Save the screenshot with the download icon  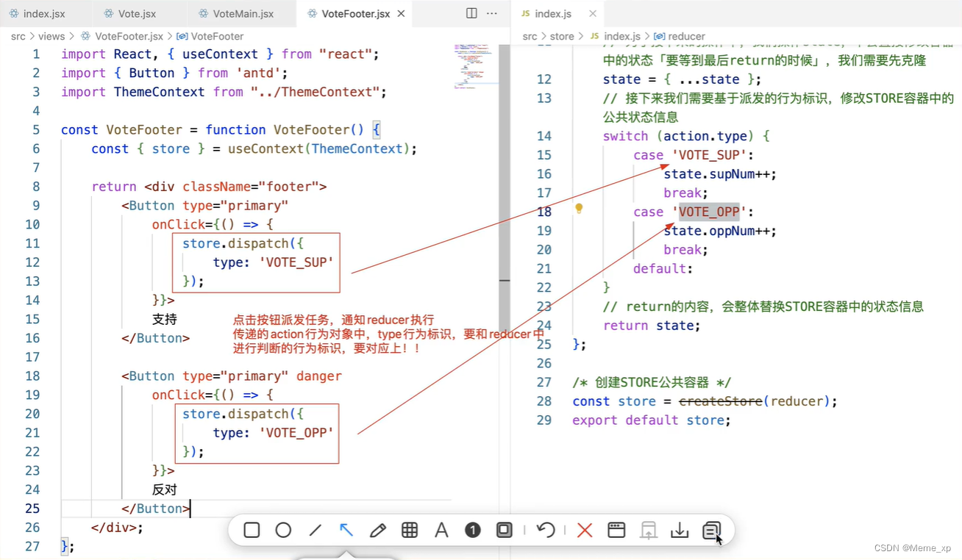(680, 530)
